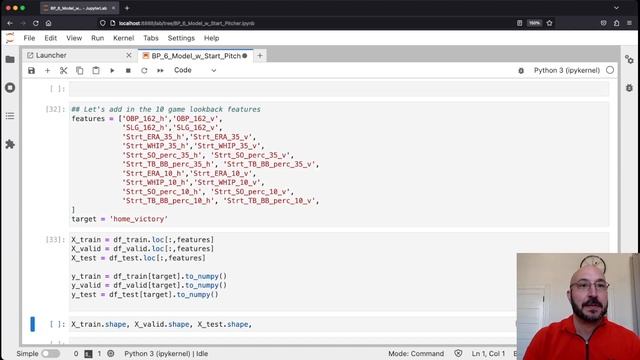Image resolution: width=640 pixels, height=360 pixels.
Task: Restart kernel and run all cells icon
Action: click(x=160, y=71)
